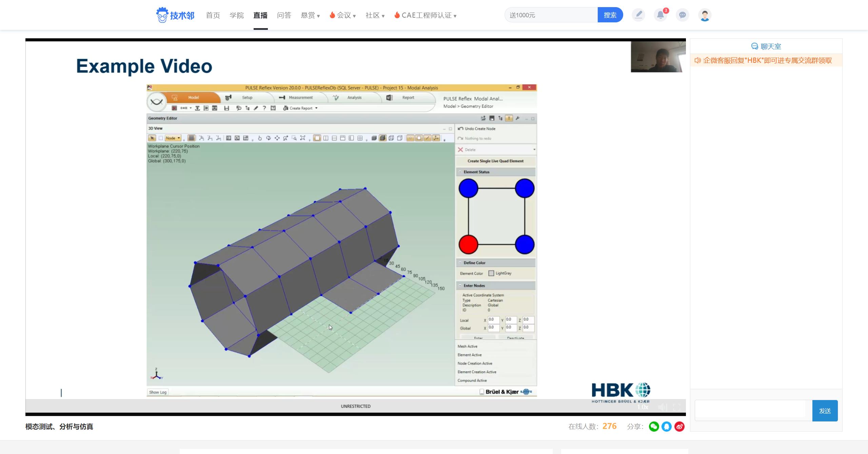The height and width of the screenshot is (454, 868).
Task: Switch to the Measurement tab in PULSE
Action: (301, 97)
